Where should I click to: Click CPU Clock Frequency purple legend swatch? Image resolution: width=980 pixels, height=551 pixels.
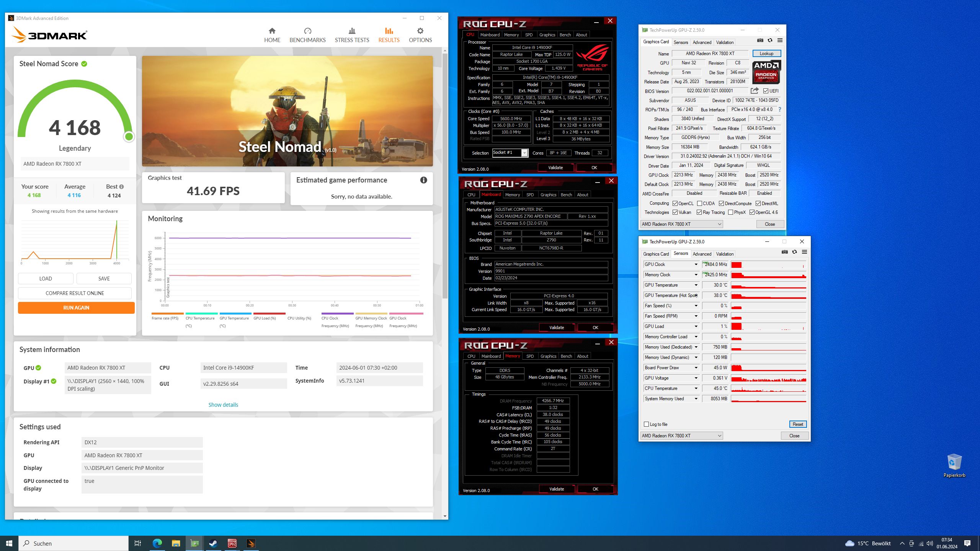tap(338, 313)
